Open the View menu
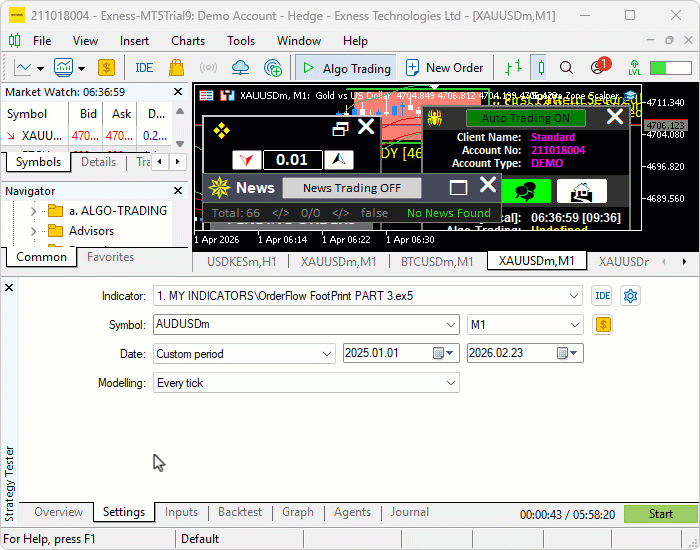 click(x=85, y=41)
